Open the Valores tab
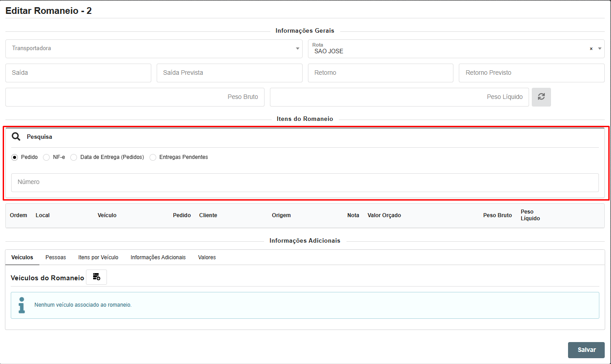This screenshot has width=611, height=364. 207,257
